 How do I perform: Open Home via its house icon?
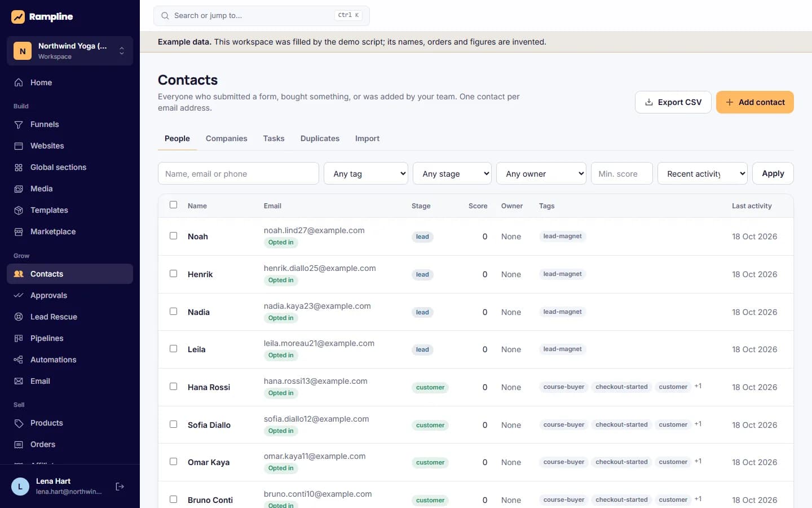click(x=19, y=82)
